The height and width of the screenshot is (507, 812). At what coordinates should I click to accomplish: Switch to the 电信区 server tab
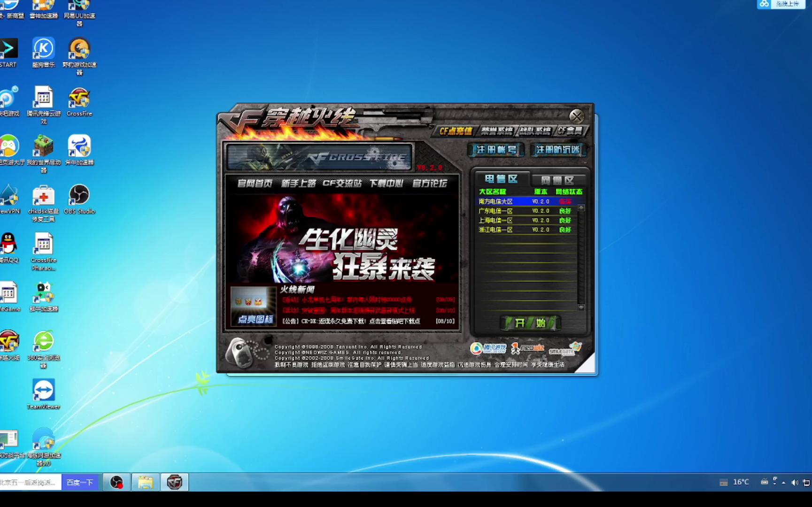click(x=501, y=179)
